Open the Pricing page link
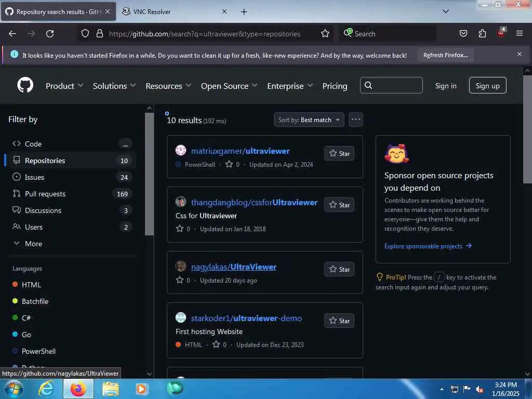The width and height of the screenshot is (532, 399). 335,86
